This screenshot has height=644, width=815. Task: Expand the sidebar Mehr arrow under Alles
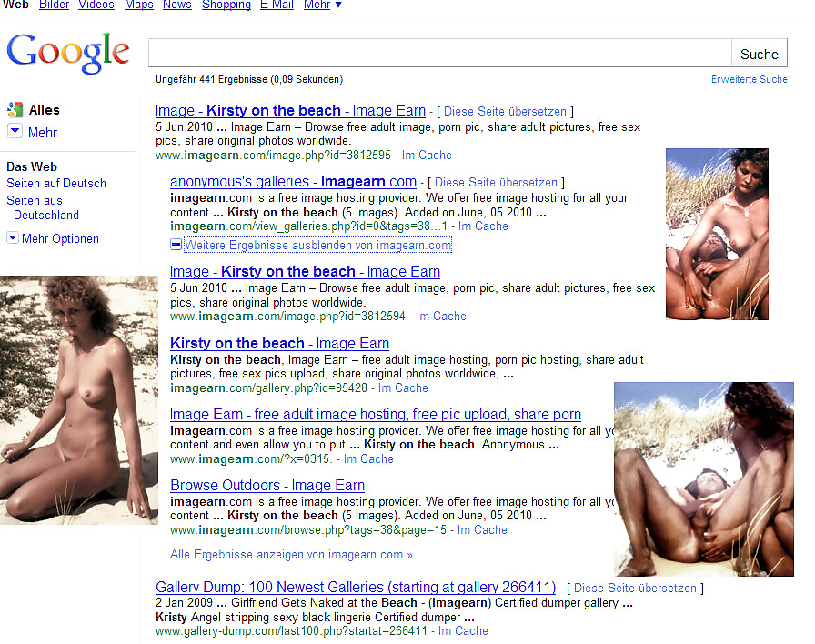[x=15, y=132]
